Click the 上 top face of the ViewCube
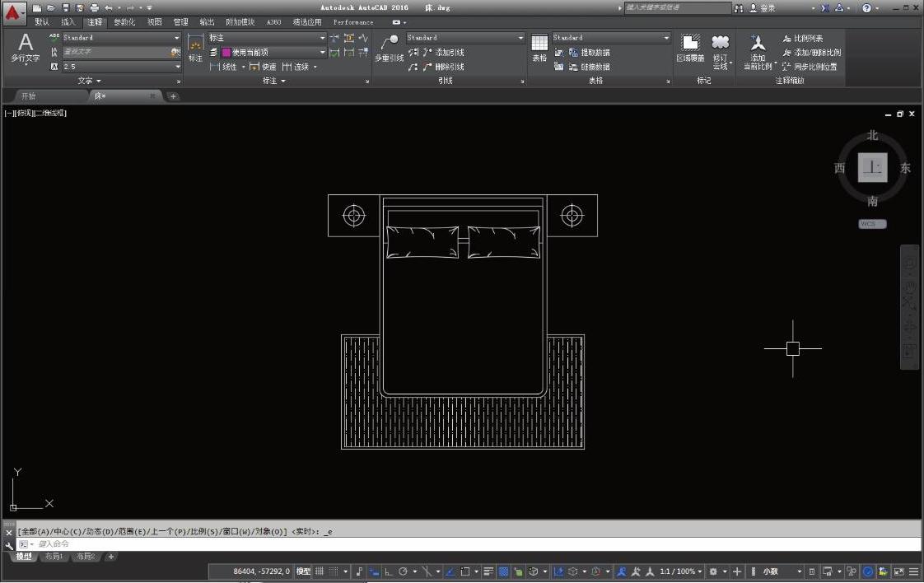This screenshot has width=924, height=583. pyautogui.click(x=872, y=167)
